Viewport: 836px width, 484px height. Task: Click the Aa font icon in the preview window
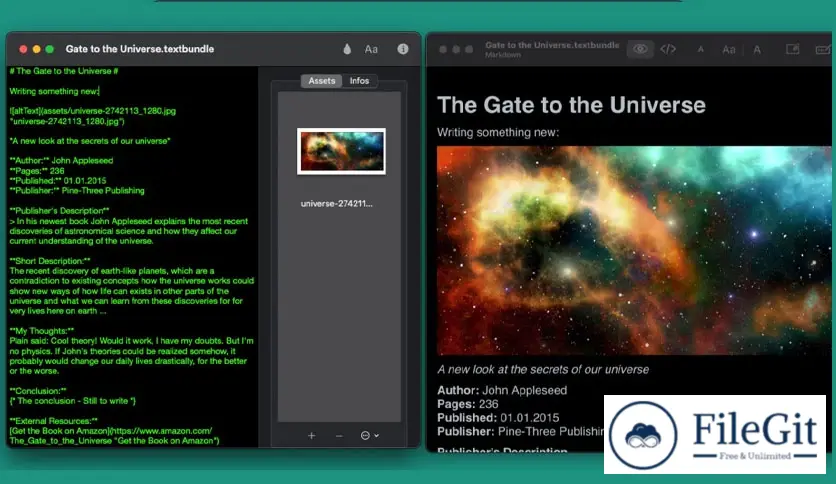point(728,50)
